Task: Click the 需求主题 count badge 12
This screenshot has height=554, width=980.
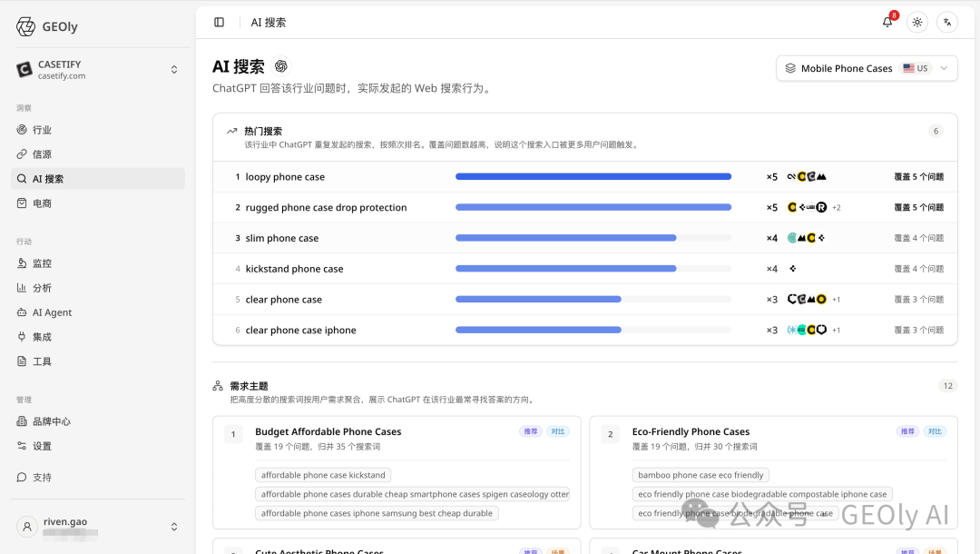Action: (x=948, y=386)
